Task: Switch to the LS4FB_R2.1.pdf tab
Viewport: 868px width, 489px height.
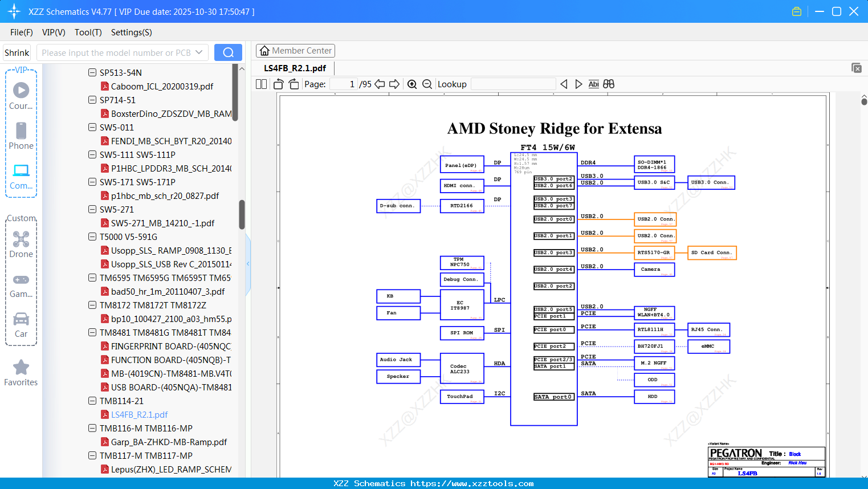Action: (x=295, y=68)
